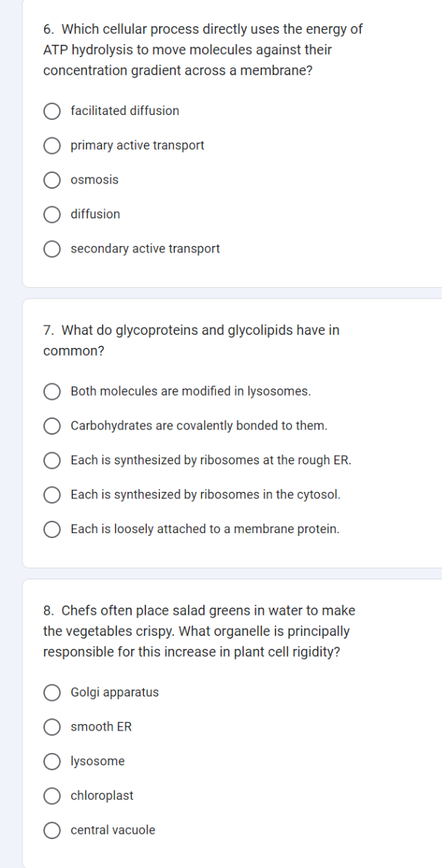Pick lysosome as the answer
442x868 pixels.
click(51, 761)
